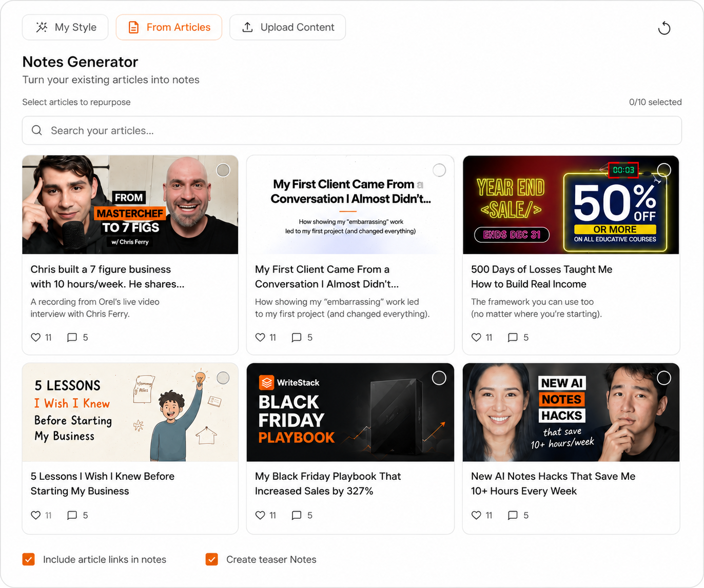Select the 5 Lessons I Wish article circle
Image resolution: width=704 pixels, height=588 pixels.
tap(223, 378)
